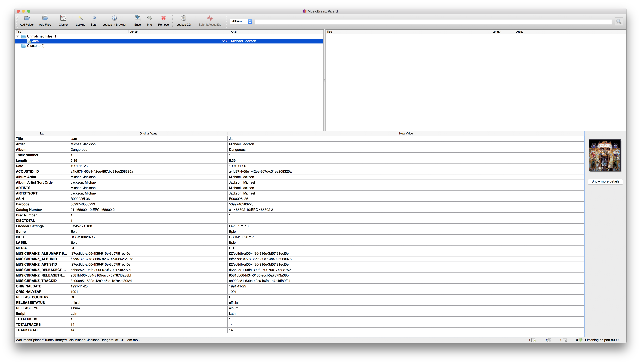Remove the selected file with the red X

pos(163,18)
